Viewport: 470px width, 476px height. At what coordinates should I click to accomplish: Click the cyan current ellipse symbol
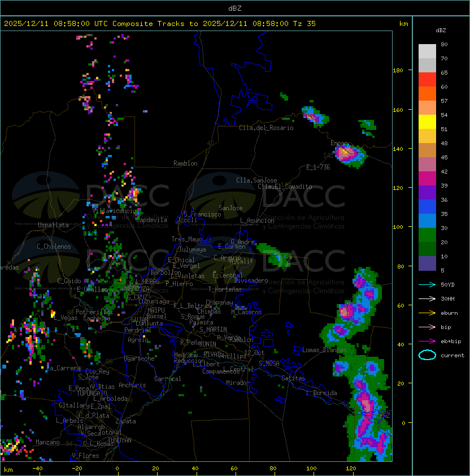(427, 355)
